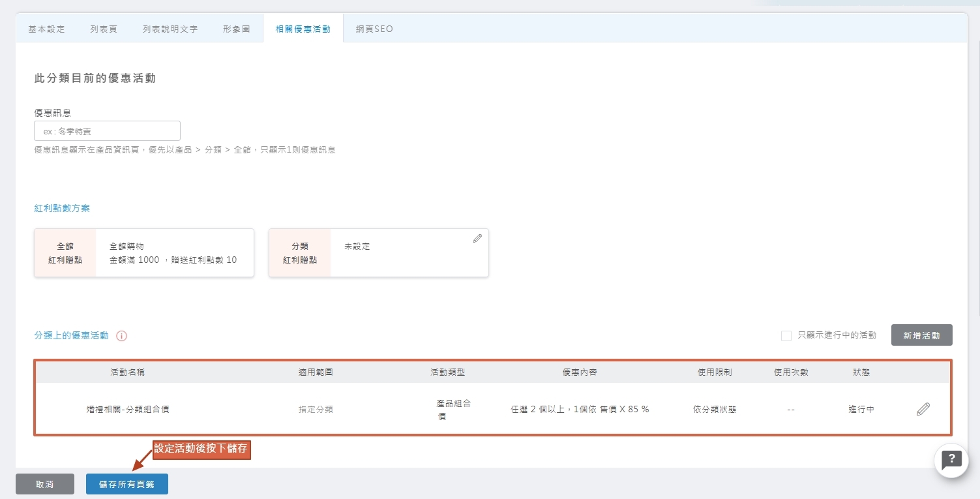
Task: Save with the 儲存所有頁籤 button
Action: pos(126,484)
